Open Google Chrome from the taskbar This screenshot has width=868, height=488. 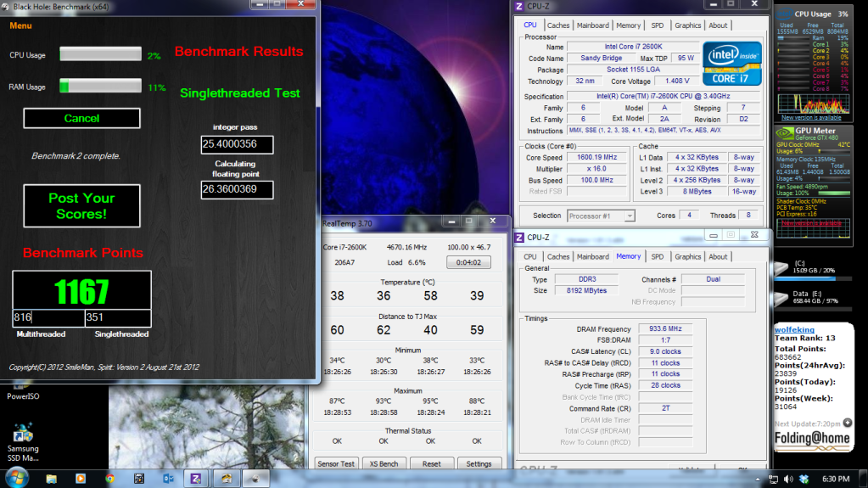coord(110,479)
